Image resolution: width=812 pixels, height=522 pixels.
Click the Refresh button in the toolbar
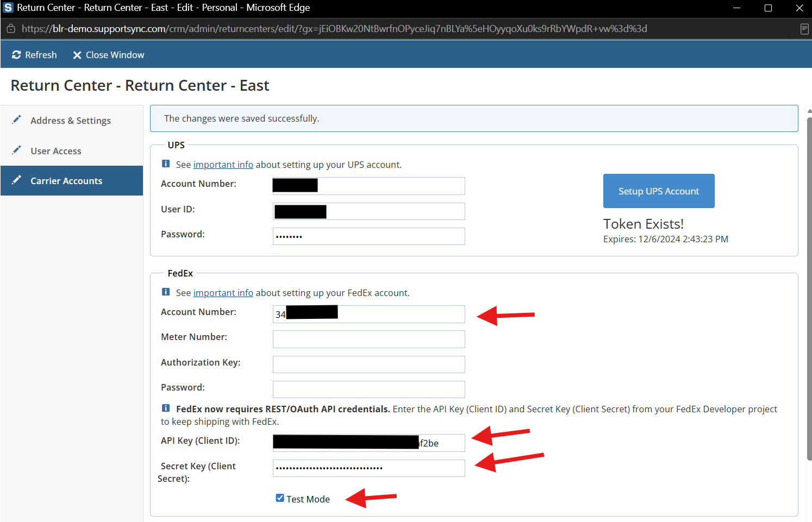coord(34,55)
